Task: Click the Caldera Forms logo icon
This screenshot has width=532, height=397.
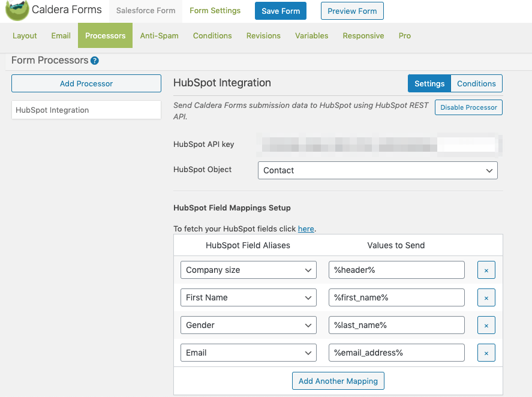Action: click(x=17, y=10)
